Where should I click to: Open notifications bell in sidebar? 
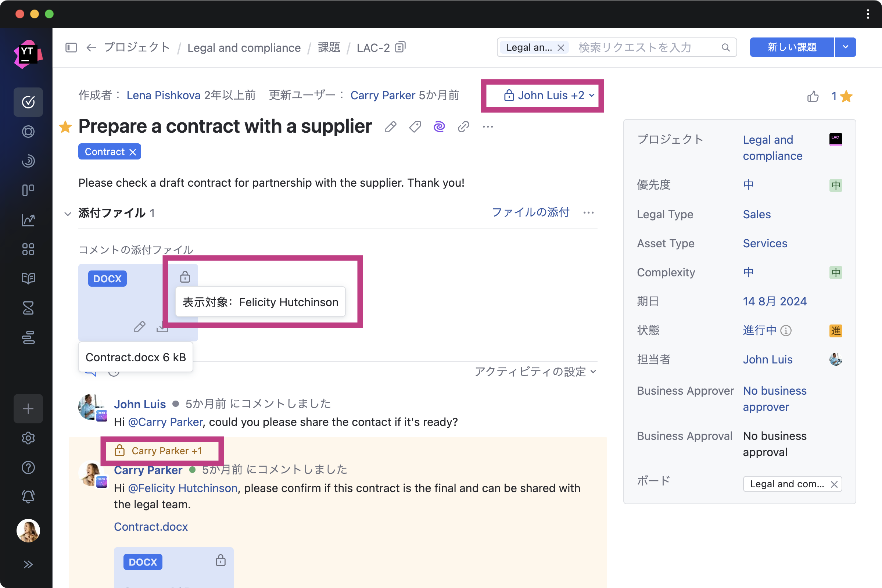[x=28, y=496]
